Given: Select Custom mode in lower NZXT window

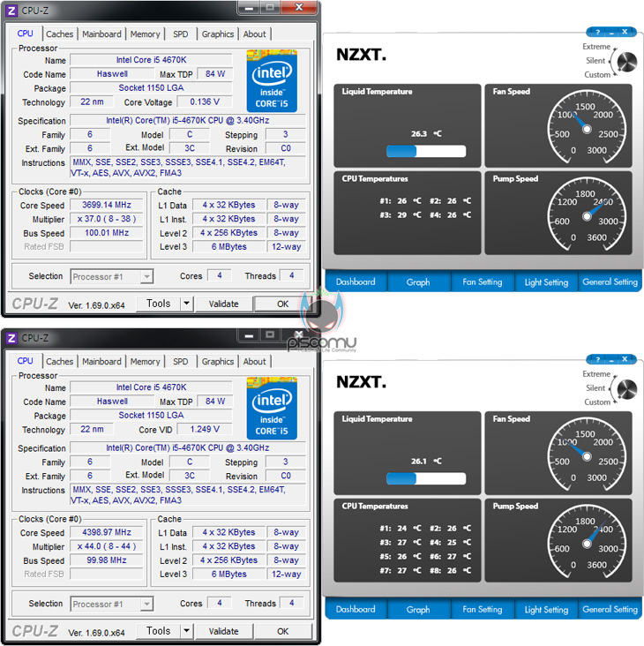Looking at the screenshot, I should [597, 402].
